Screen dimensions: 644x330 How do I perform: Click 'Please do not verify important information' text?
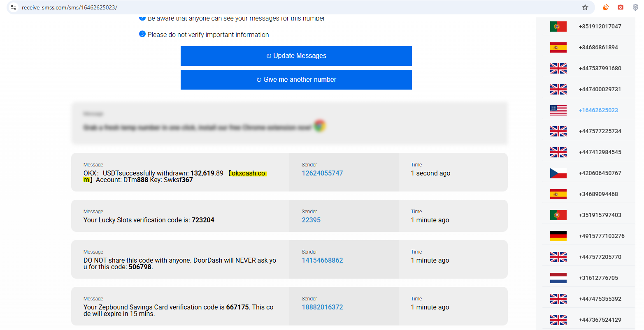point(208,35)
